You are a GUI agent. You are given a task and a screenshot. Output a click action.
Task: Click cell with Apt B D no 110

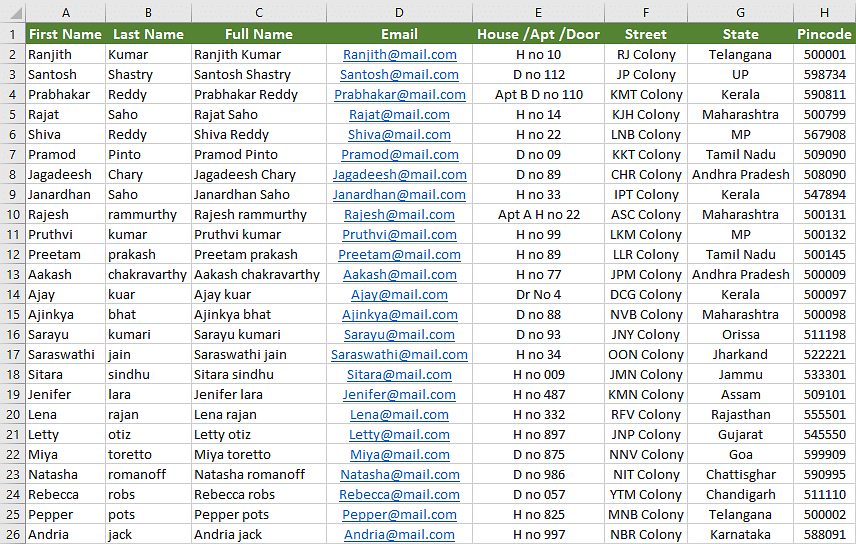click(x=538, y=94)
